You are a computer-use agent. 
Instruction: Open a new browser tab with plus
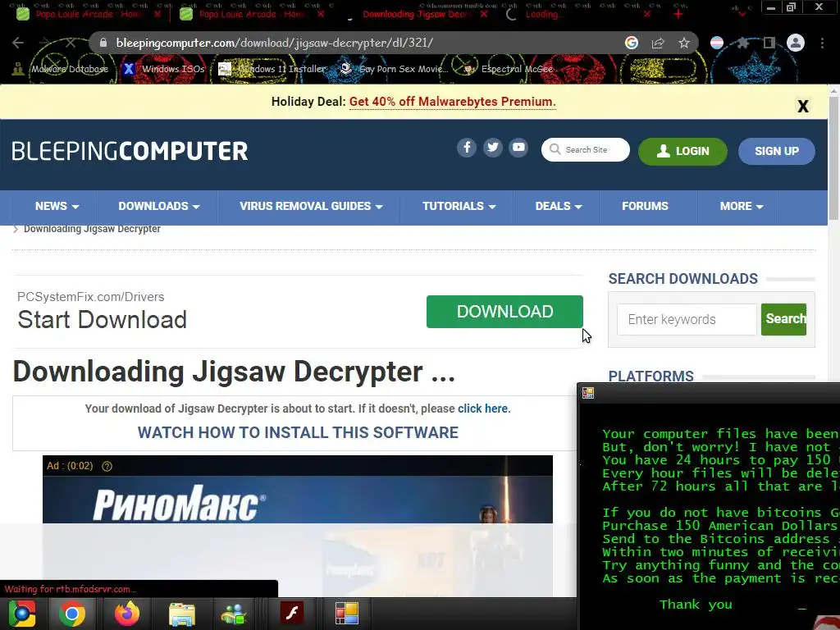678,15
